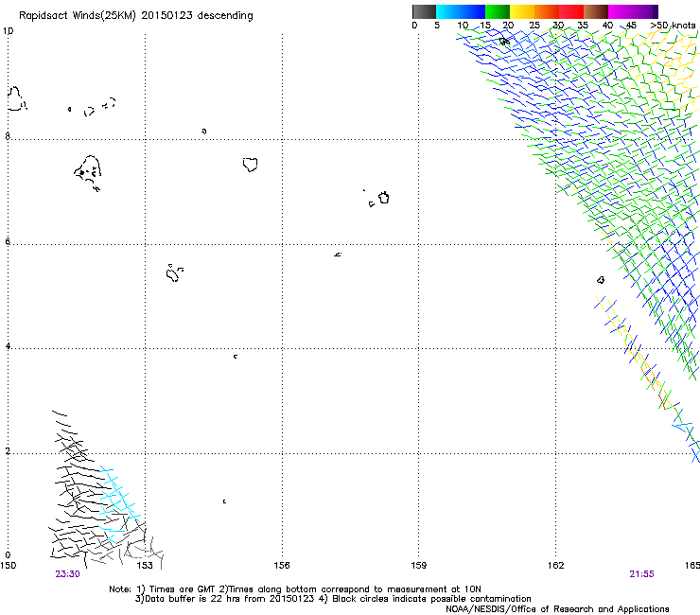This screenshot has height=615, width=700.
Task: Click the '40' legend speed label
Action: [x=607, y=26]
